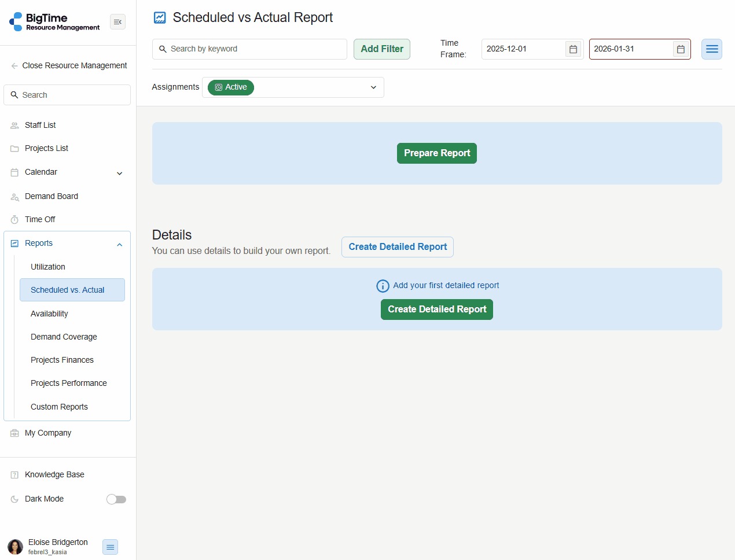Click the outlined Create Detailed Report button
Image resolution: width=735 pixels, height=560 pixels.
click(398, 247)
